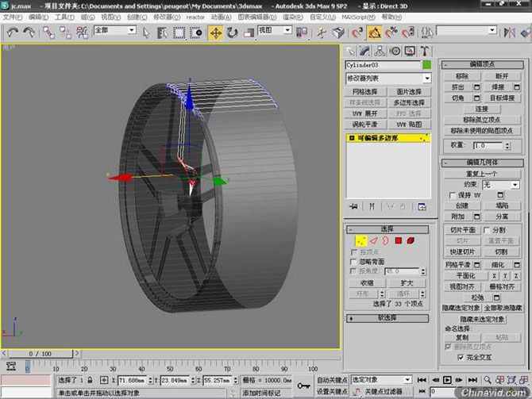Toggle absolute/offset transform type-in mode

[104, 380]
